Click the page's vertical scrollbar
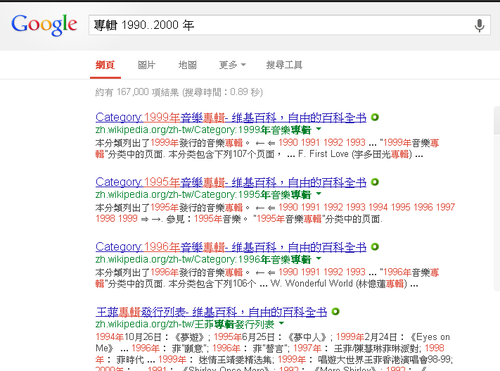The image size is (500, 371). [497, 200]
